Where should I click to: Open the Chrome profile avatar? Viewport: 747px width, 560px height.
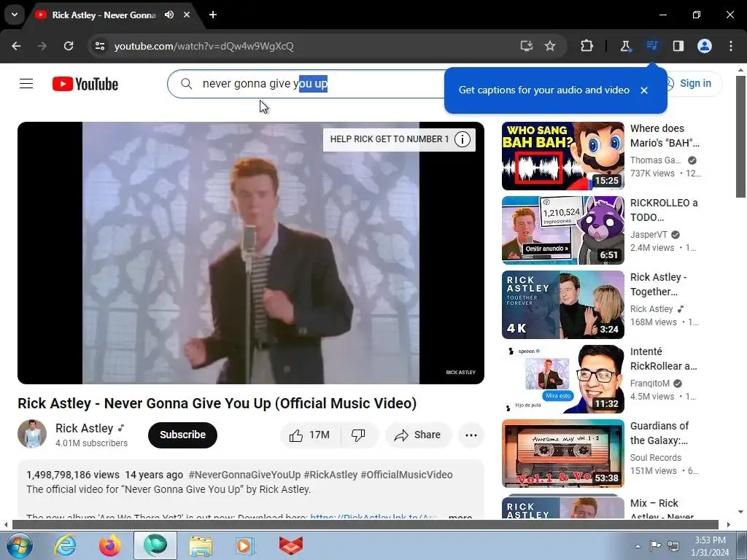(x=705, y=46)
